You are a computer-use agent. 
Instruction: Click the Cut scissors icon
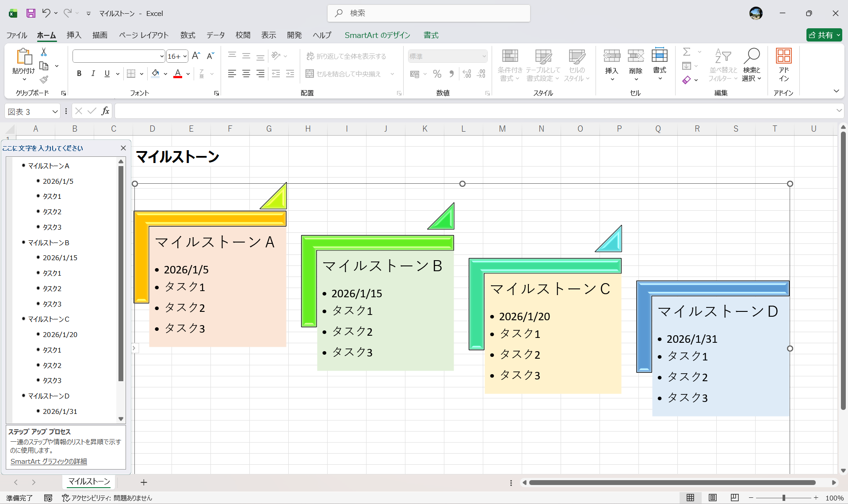coord(44,52)
